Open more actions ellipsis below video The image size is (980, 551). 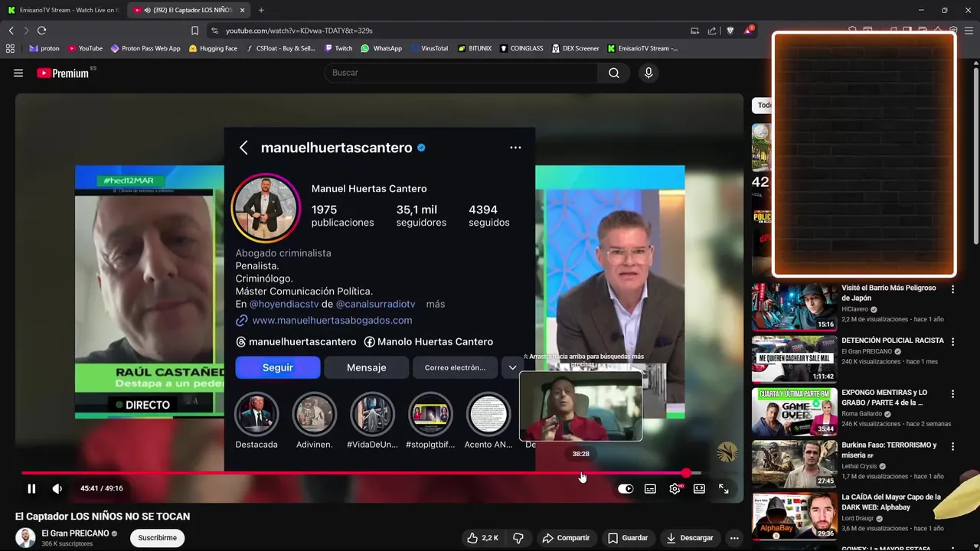click(x=734, y=538)
